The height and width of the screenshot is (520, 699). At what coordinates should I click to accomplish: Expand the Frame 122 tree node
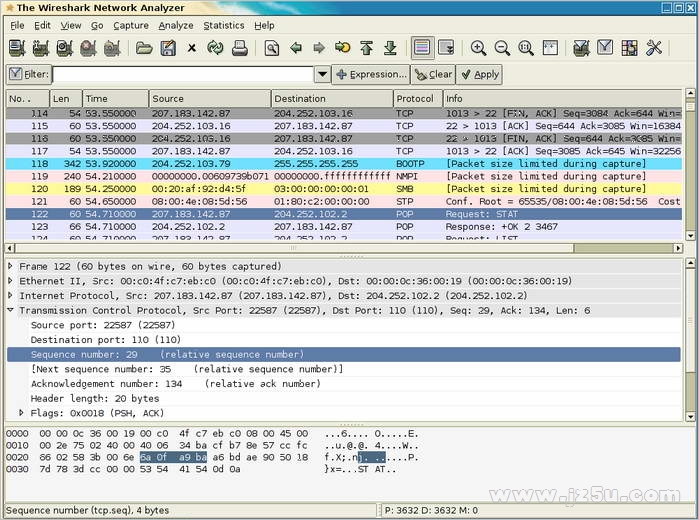click(x=10, y=266)
